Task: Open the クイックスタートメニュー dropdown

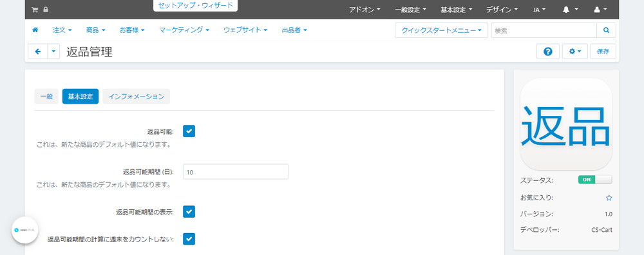Action: tap(442, 30)
